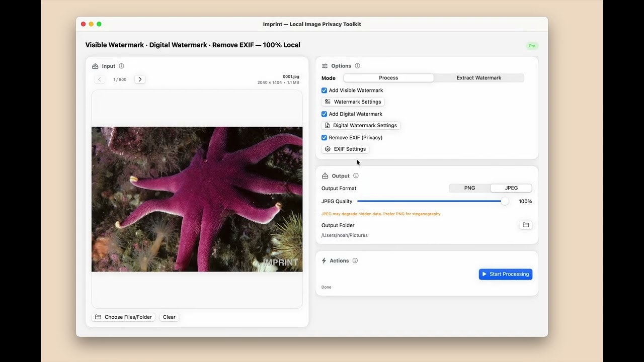This screenshot has width=644, height=362.
Task: Minimize the Imprint window
Action: (91, 24)
